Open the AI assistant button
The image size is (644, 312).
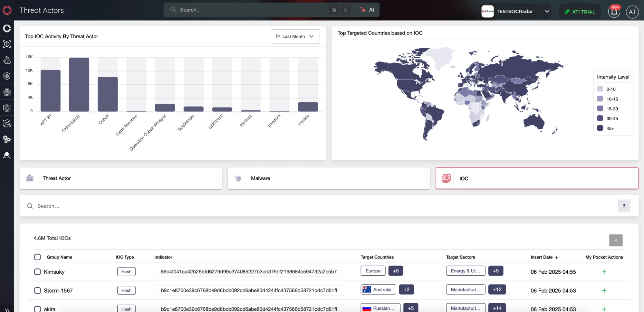point(367,10)
